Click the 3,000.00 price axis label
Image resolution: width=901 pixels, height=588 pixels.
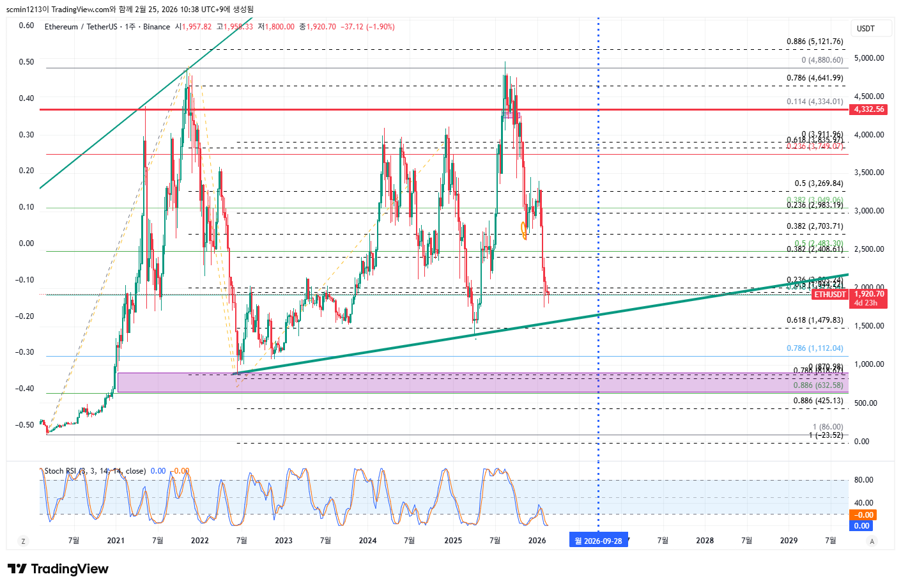coord(869,211)
